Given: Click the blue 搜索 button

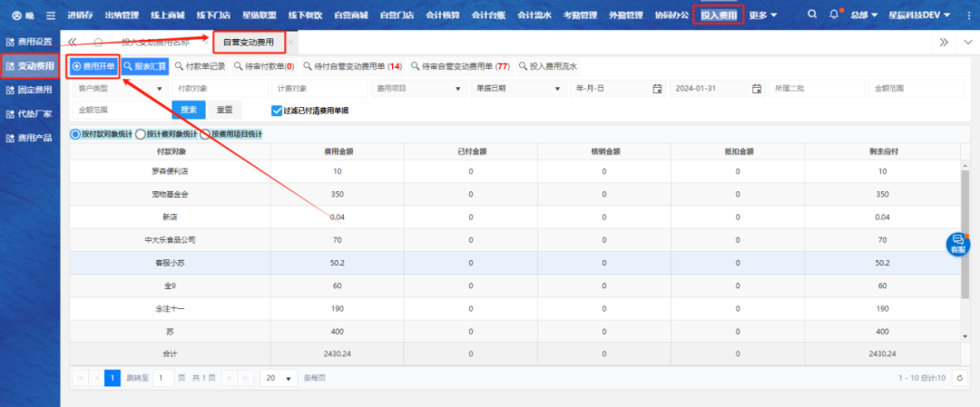Looking at the screenshot, I should 188,110.
